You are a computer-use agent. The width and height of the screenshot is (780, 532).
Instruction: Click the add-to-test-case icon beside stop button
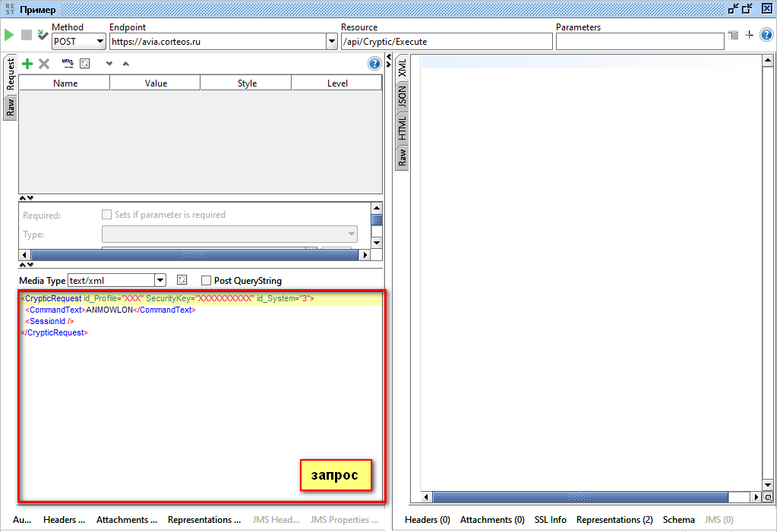(x=43, y=36)
